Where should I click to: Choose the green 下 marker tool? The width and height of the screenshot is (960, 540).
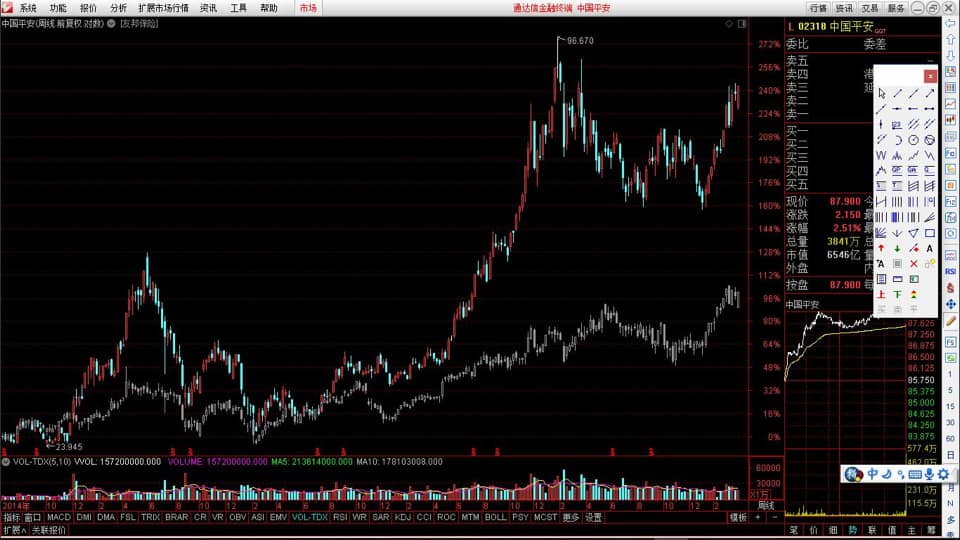click(897, 294)
